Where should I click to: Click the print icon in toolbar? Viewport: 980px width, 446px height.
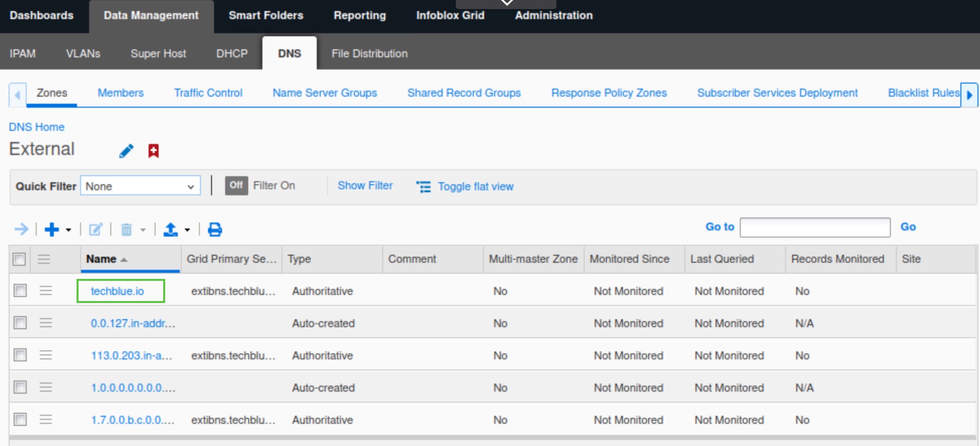(215, 230)
